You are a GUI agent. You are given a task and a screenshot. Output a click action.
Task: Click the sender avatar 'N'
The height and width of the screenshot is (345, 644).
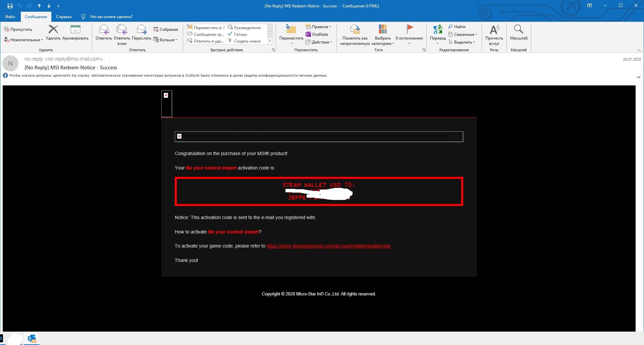[10, 63]
